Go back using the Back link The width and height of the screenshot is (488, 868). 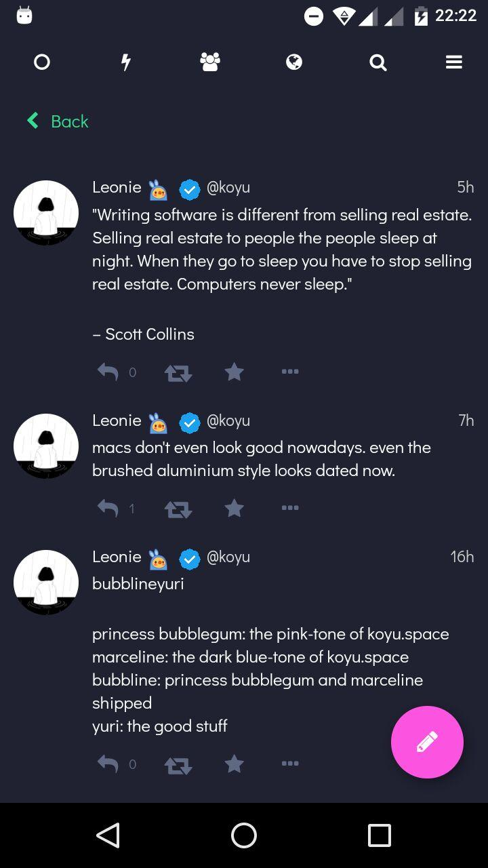click(x=58, y=121)
